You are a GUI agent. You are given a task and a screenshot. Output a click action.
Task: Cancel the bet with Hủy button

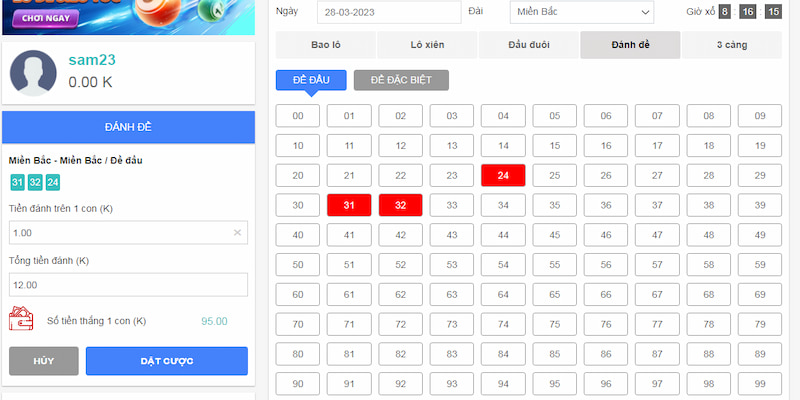(43, 361)
